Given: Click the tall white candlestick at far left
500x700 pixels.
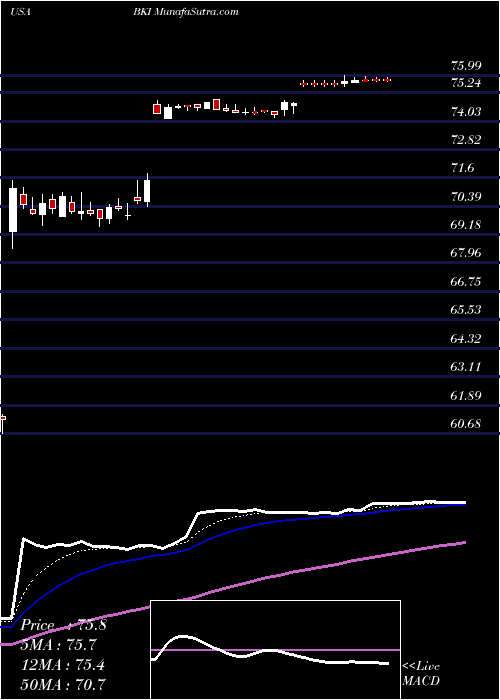Looking at the screenshot, I should (13, 210).
